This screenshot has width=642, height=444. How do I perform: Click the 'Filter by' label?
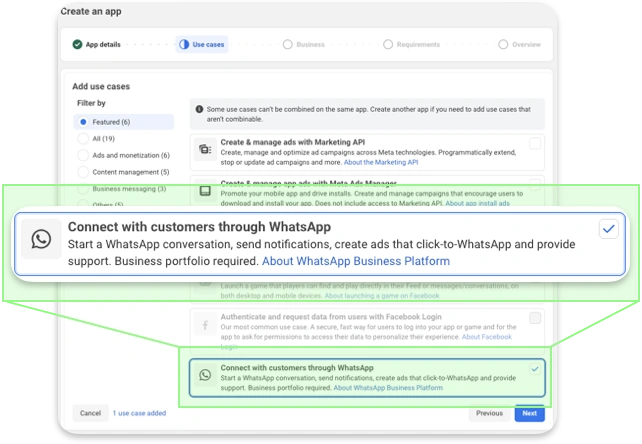tap(91, 103)
